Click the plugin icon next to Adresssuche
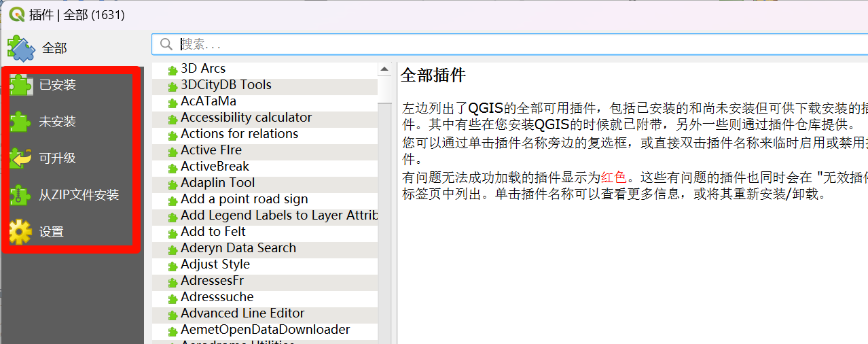Viewport: 868px width, 344px height. click(173, 298)
